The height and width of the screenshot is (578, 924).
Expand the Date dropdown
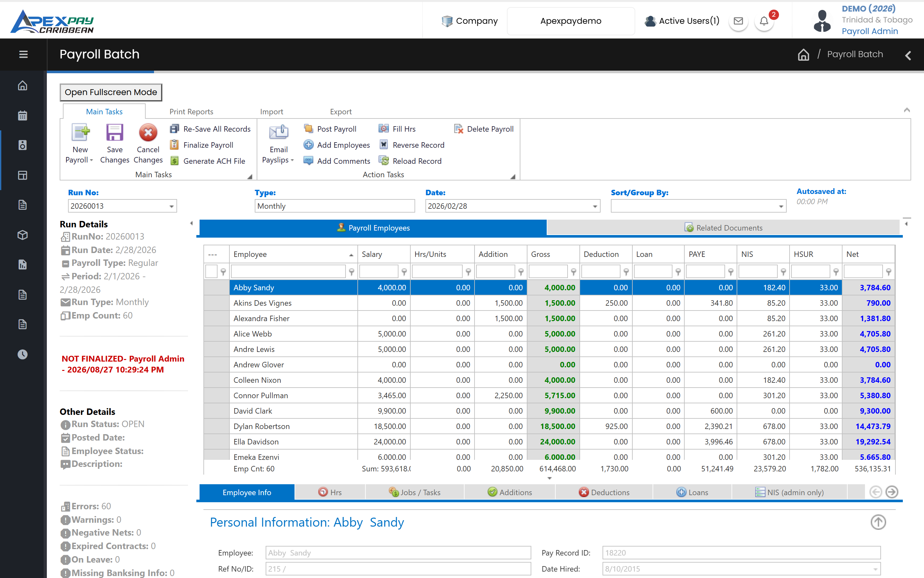(595, 206)
